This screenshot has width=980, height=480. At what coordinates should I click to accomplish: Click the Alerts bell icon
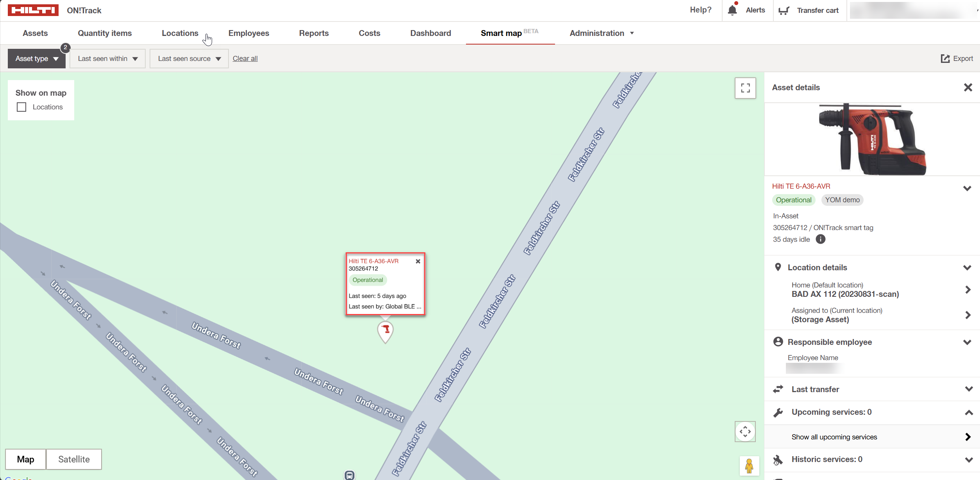732,10
